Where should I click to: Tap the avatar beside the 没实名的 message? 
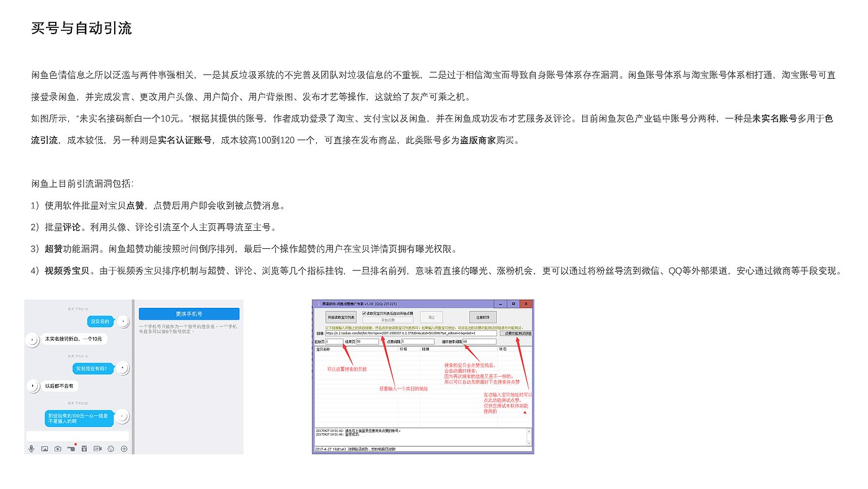click(x=123, y=321)
